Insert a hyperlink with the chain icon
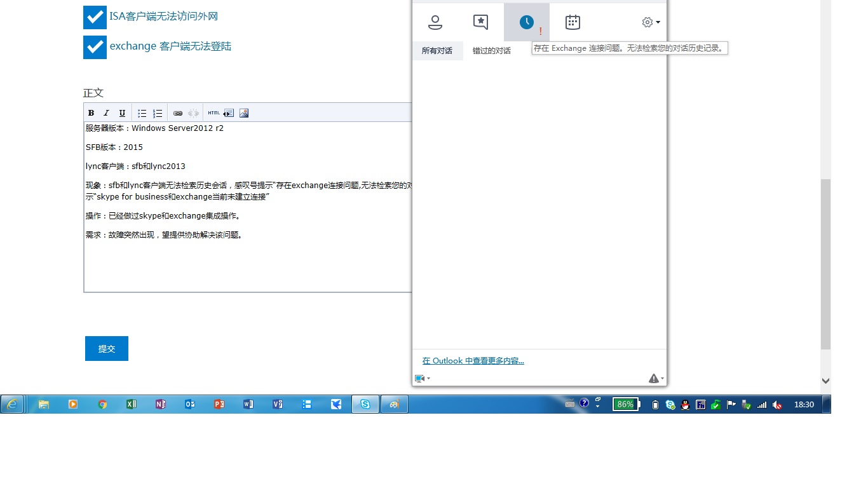Viewport: 868px width, 488px height. click(178, 113)
